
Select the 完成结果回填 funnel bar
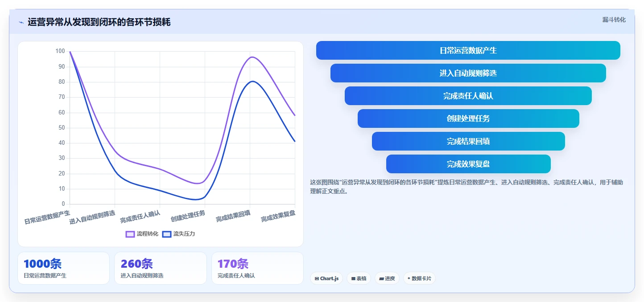point(468,141)
